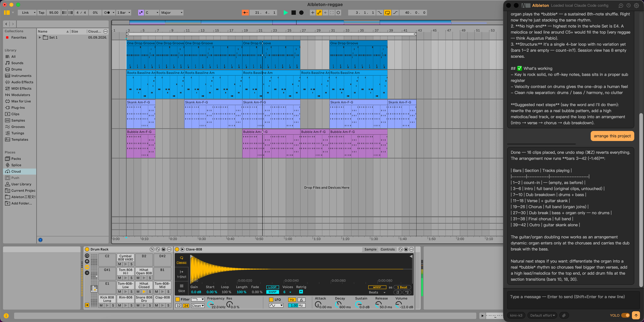The height and width of the screenshot is (322, 644).
Task: Start playback with the green Play button
Action: click(x=285, y=13)
